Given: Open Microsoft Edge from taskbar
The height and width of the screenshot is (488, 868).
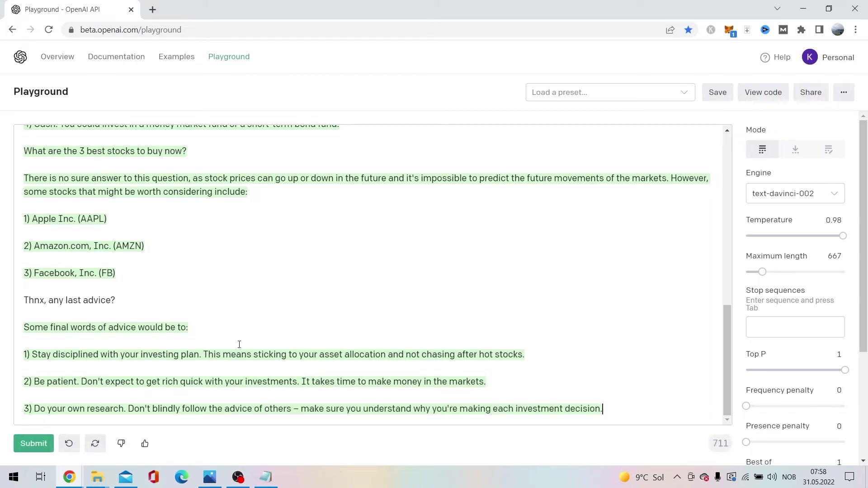Looking at the screenshot, I should (x=181, y=477).
